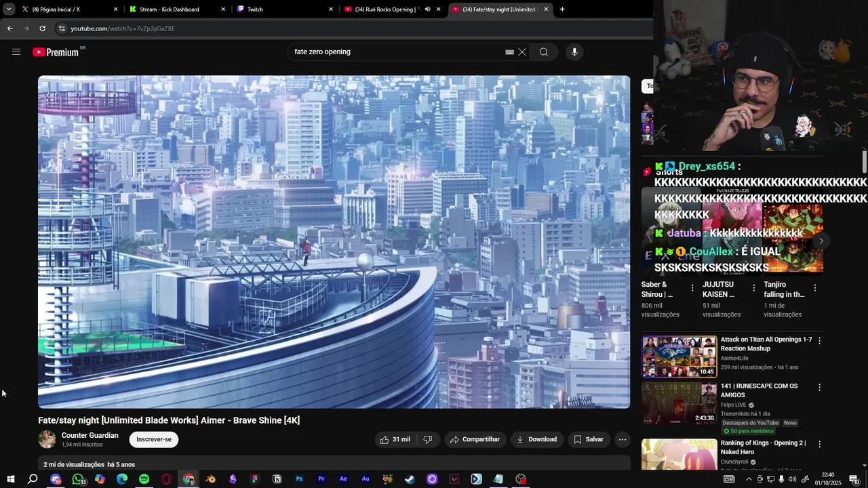Open options for Attack on Titan video
868x488 pixels.
819,341
